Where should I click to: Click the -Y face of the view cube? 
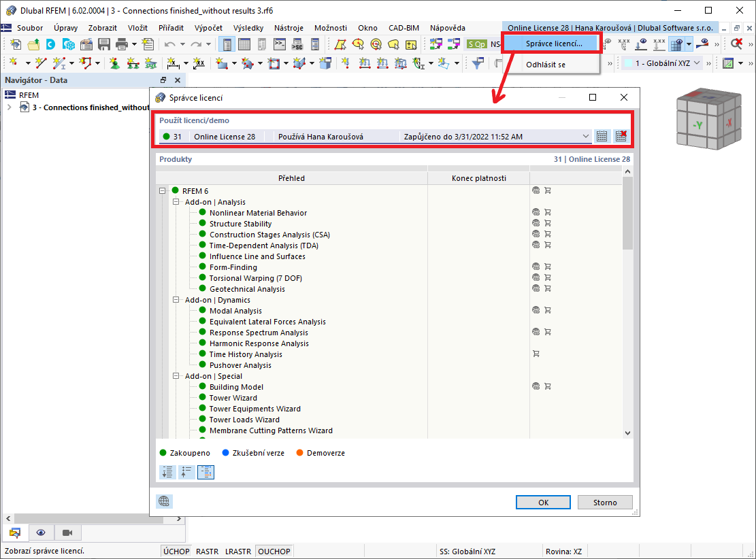[x=697, y=125]
